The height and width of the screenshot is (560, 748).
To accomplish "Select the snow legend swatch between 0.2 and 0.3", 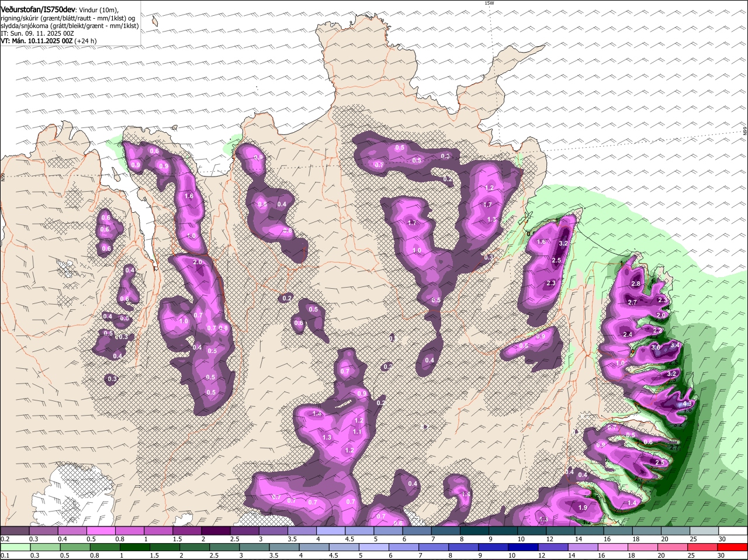I will (15, 531).
